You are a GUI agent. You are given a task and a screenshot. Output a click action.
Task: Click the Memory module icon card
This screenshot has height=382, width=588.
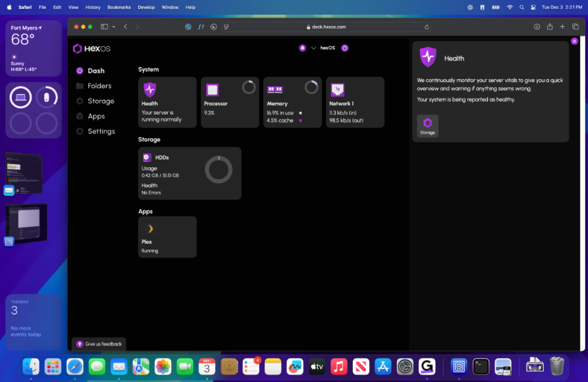[x=275, y=90]
